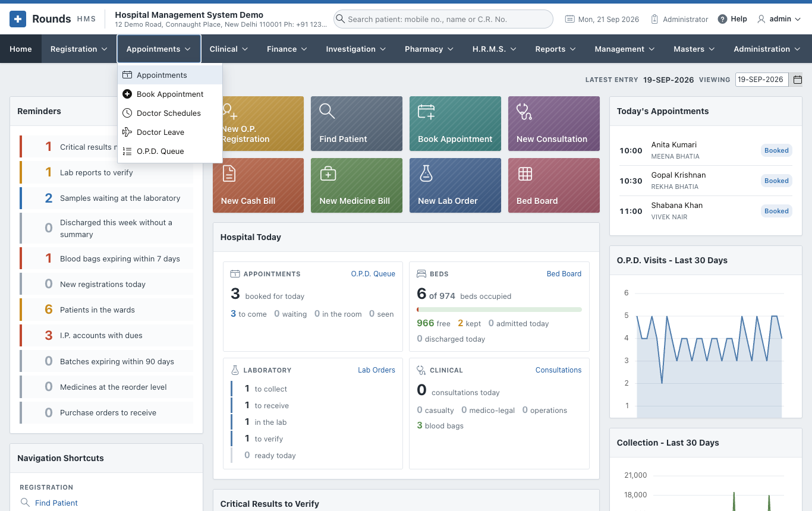812x511 pixels.
Task: Click the calendar icon beside viewing date
Action: click(x=798, y=80)
